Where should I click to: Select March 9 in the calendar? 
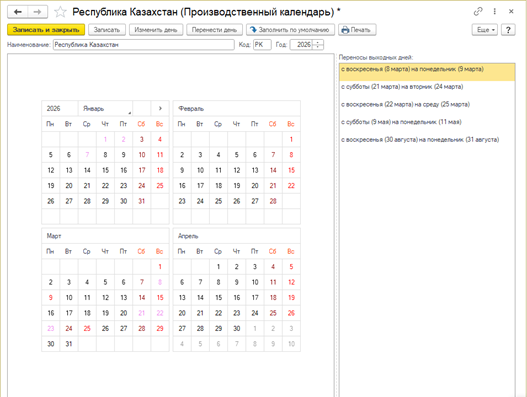(x=51, y=298)
